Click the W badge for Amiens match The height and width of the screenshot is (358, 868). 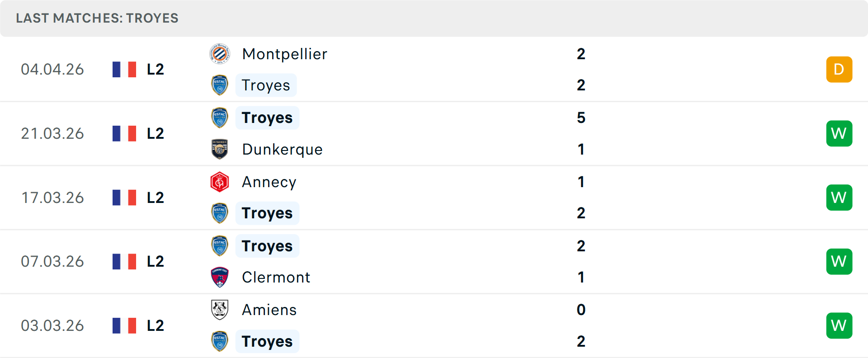coord(839,325)
